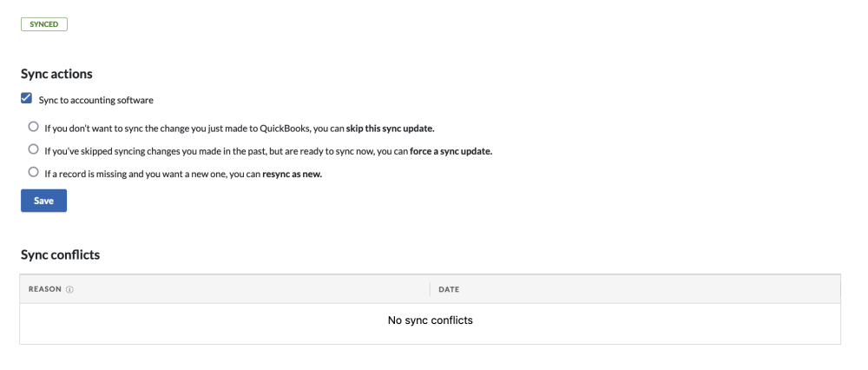
Task: Click the info icon beside REASON
Action: pos(69,290)
